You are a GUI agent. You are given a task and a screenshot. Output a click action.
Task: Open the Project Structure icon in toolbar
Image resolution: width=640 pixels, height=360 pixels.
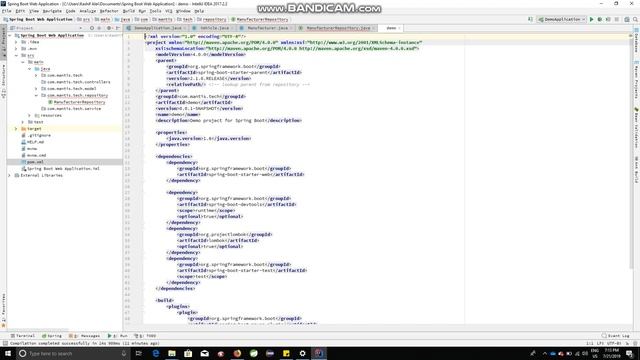coord(627,19)
